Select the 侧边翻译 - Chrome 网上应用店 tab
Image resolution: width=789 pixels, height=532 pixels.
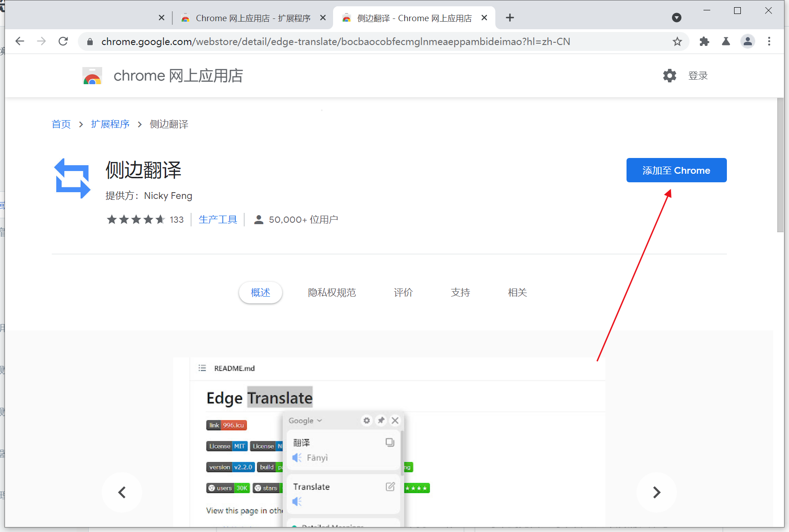pyautogui.click(x=414, y=18)
